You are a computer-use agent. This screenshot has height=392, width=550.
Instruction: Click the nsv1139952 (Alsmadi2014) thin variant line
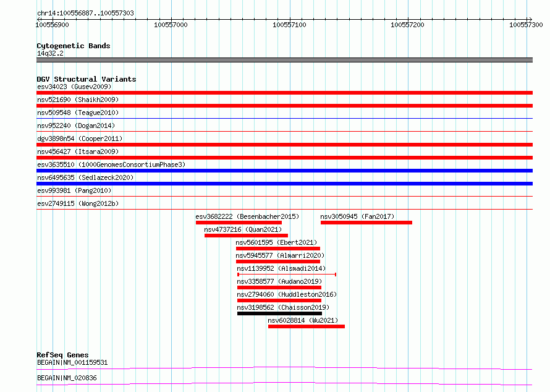pos(287,275)
